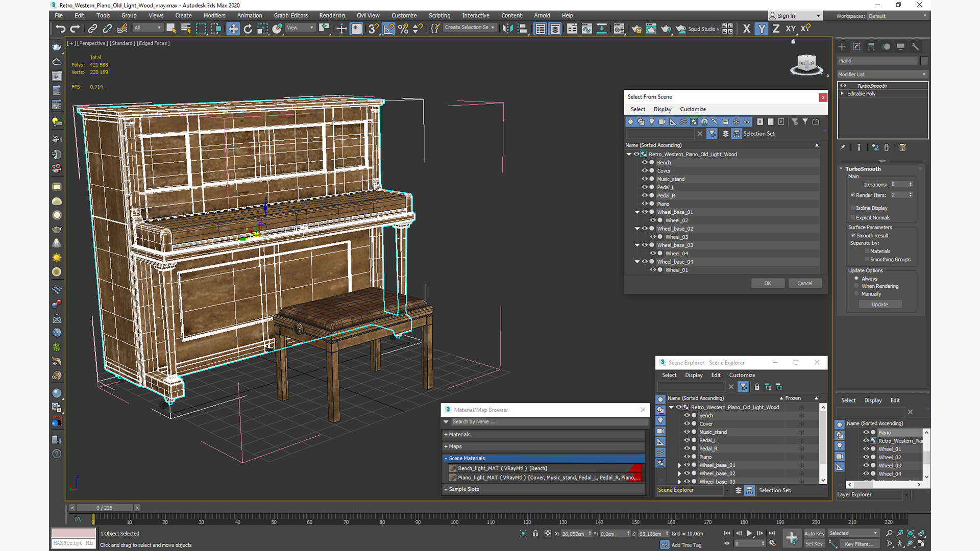This screenshot has width=980, height=551.
Task: Enable Isoline Display checkbox
Action: pyautogui.click(x=853, y=208)
